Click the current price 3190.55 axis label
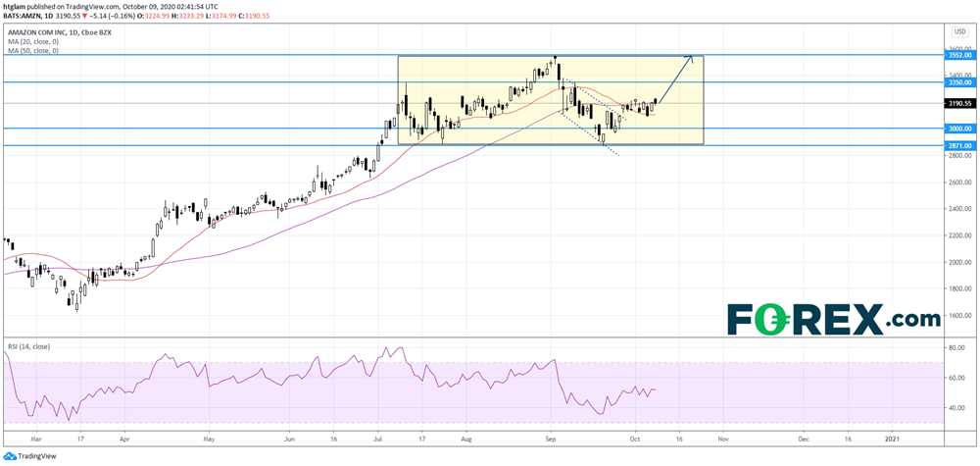 pos(958,103)
